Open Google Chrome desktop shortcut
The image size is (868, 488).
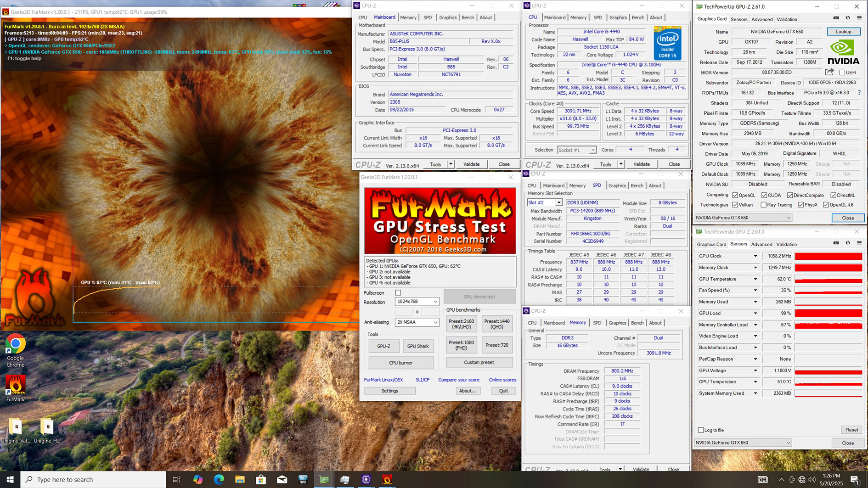point(15,351)
